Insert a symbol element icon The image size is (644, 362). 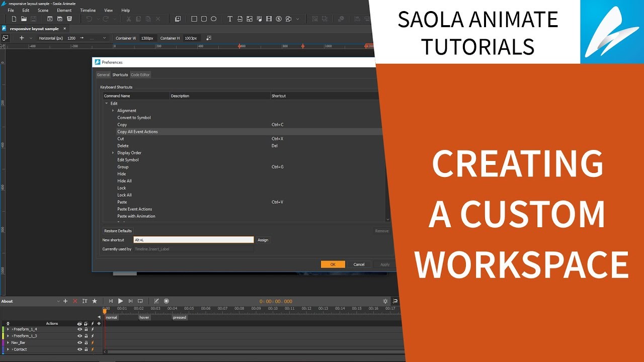(x=278, y=19)
